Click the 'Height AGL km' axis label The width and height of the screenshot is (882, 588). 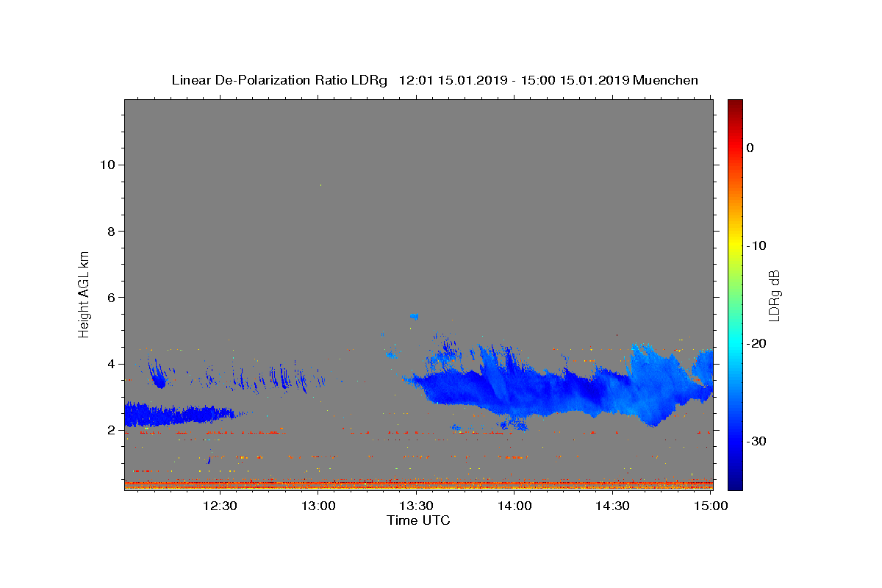click(x=85, y=294)
